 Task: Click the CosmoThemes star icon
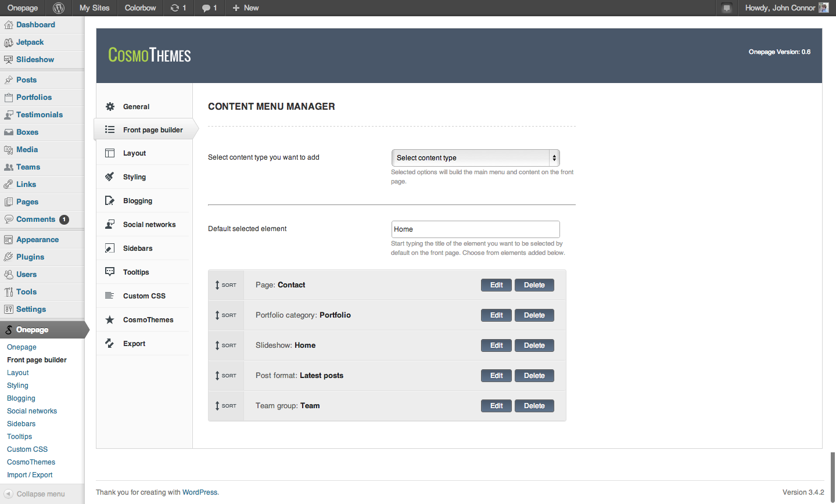(110, 320)
